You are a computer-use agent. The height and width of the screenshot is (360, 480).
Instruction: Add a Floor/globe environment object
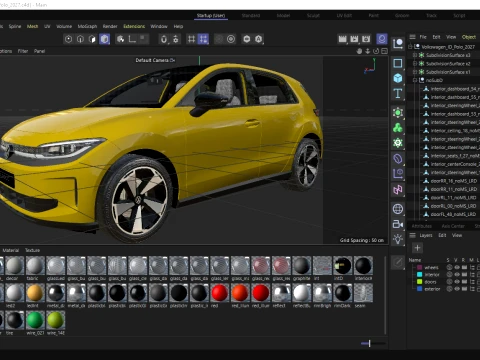point(398,209)
